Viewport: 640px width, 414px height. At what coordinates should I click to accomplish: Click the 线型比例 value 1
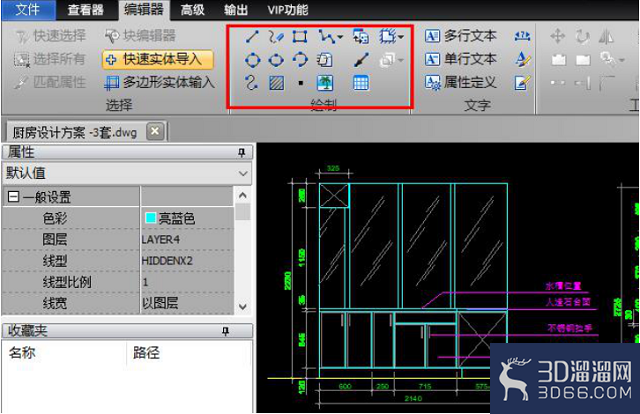[145, 282]
